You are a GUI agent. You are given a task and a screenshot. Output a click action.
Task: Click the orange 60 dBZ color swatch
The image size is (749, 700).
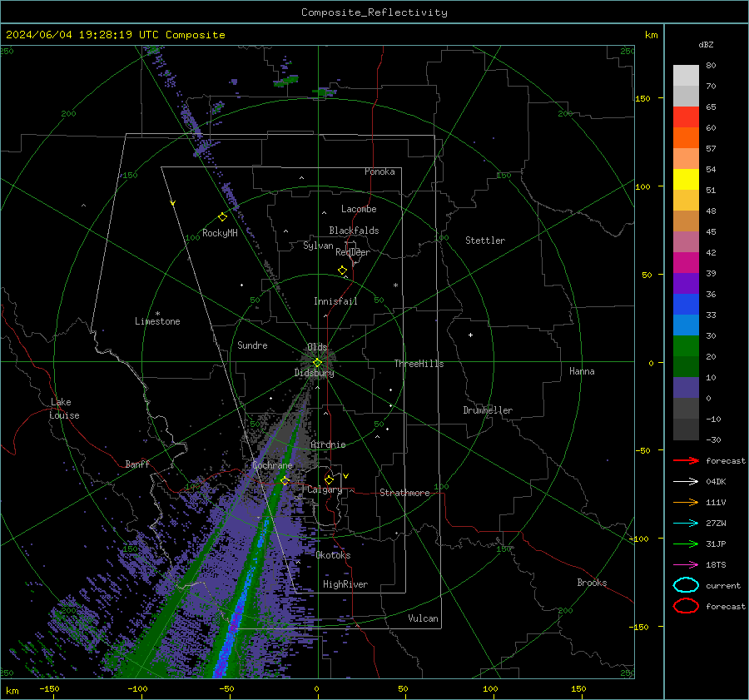[x=686, y=137]
